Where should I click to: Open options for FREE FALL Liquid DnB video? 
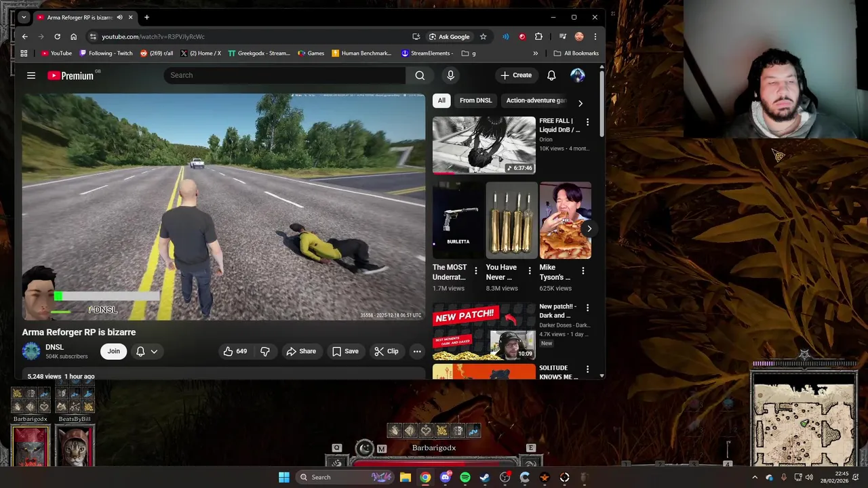(587, 122)
